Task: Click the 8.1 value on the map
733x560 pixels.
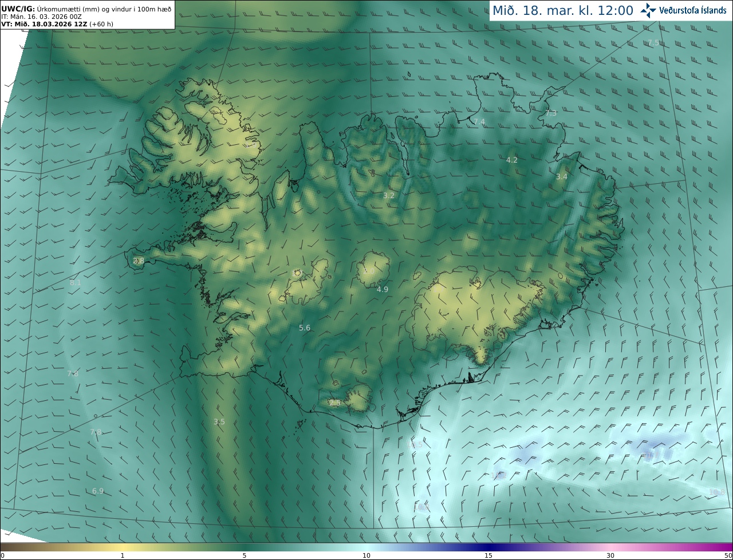Action: [x=76, y=282]
